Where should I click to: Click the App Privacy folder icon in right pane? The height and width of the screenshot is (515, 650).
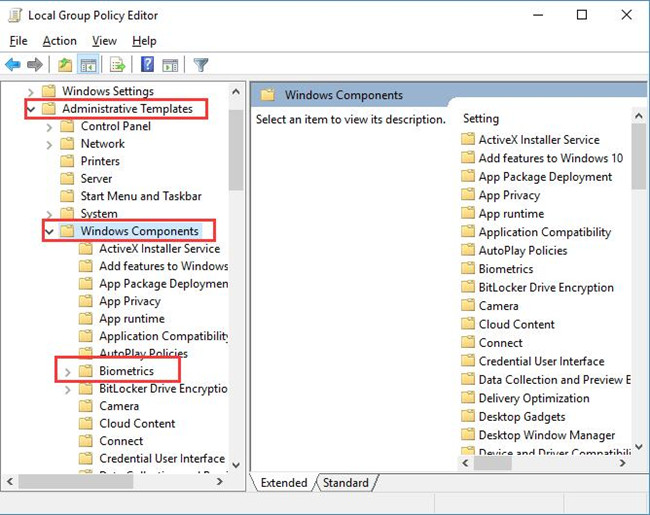pyautogui.click(x=468, y=194)
